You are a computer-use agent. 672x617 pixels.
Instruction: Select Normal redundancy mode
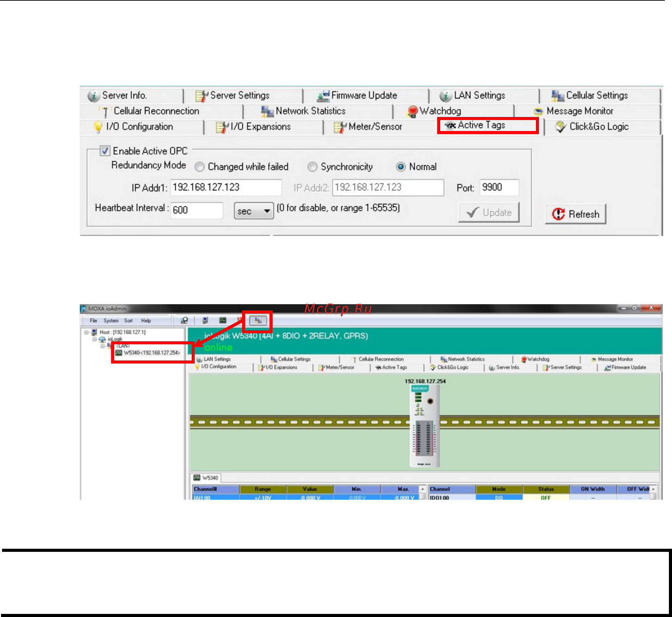(x=400, y=167)
